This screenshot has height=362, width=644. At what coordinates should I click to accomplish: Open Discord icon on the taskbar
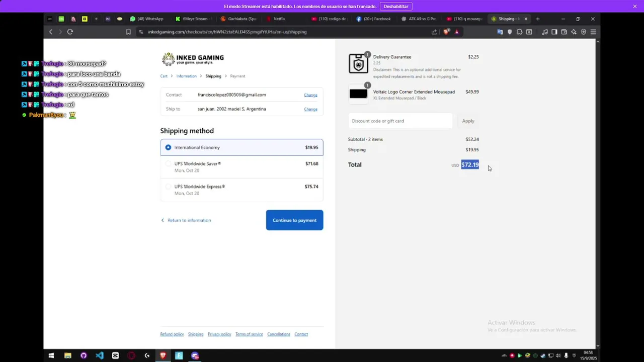[195, 355]
